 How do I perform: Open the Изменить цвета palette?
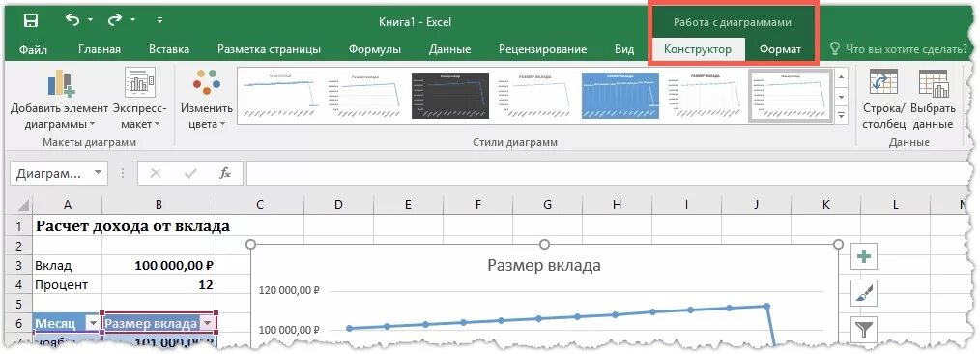tap(207, 99)
